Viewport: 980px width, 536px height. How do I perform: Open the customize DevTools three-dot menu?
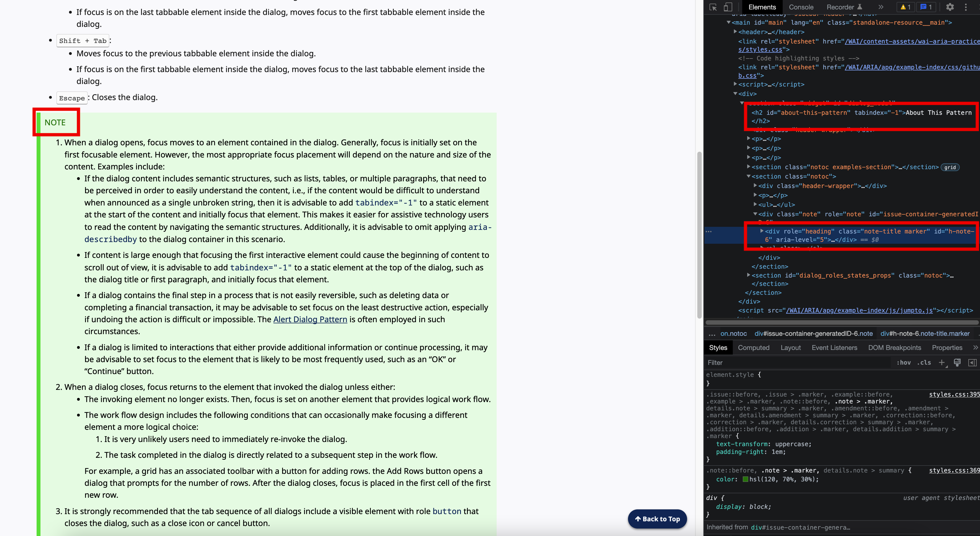coord(966,7)
